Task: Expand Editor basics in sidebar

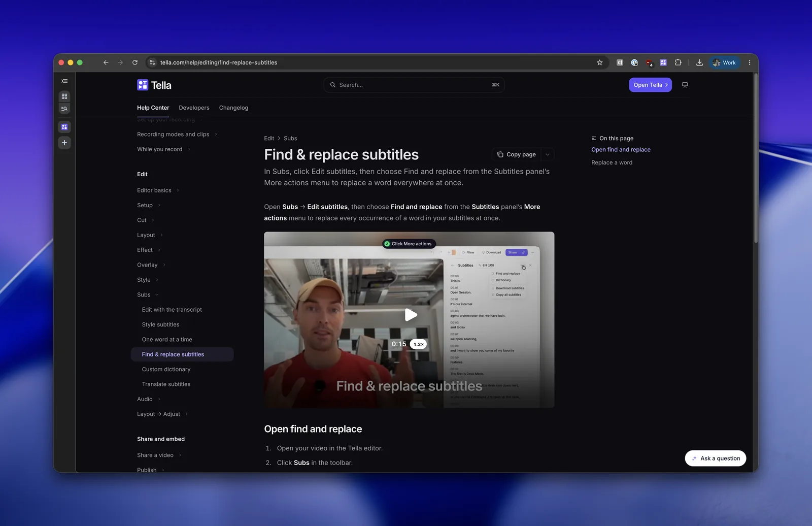Action: [158, 190]
